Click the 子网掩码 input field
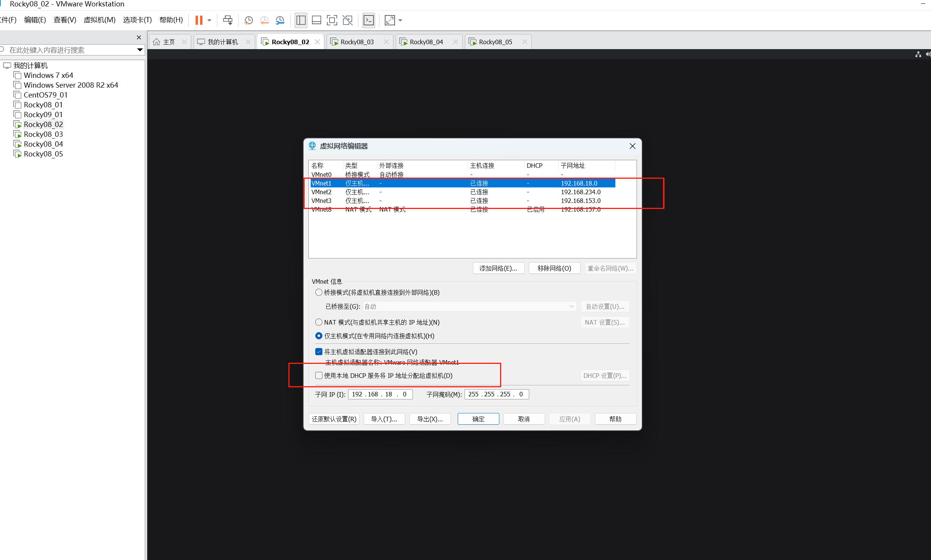Screen dimensions: 931x560 (496, 394)
